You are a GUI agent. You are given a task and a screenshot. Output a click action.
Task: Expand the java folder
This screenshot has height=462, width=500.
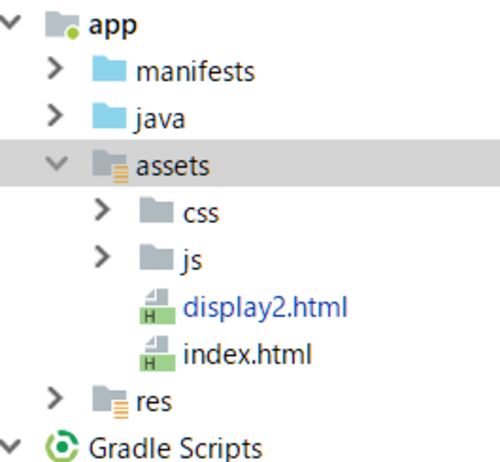pyautogui.click(x=55, y=115)
